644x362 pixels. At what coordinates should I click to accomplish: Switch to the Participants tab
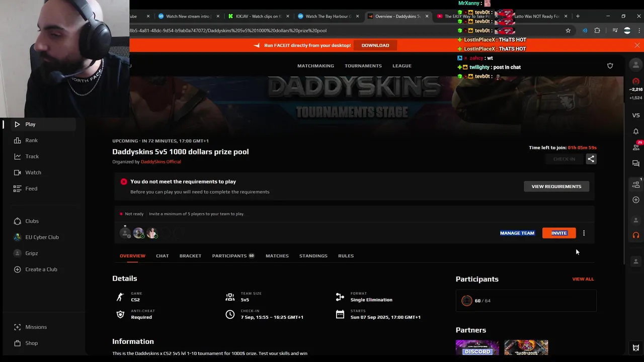click(x=233, y=256)
